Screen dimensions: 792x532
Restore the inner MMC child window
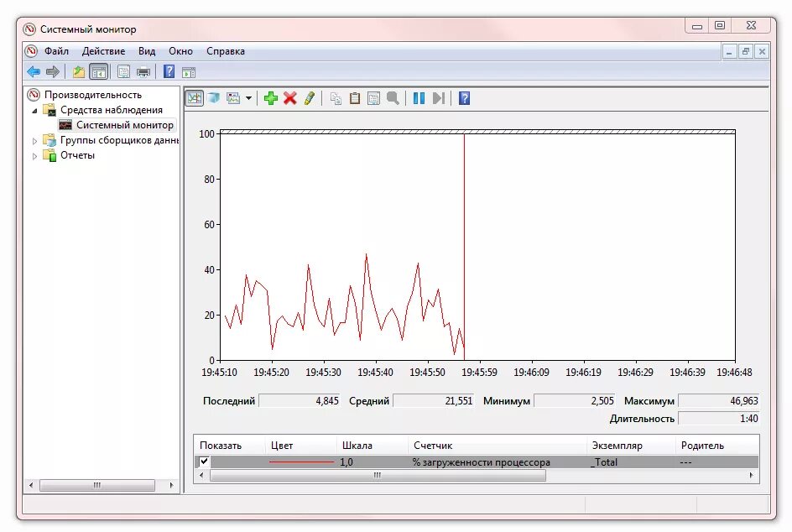click(x=746, y=51)
